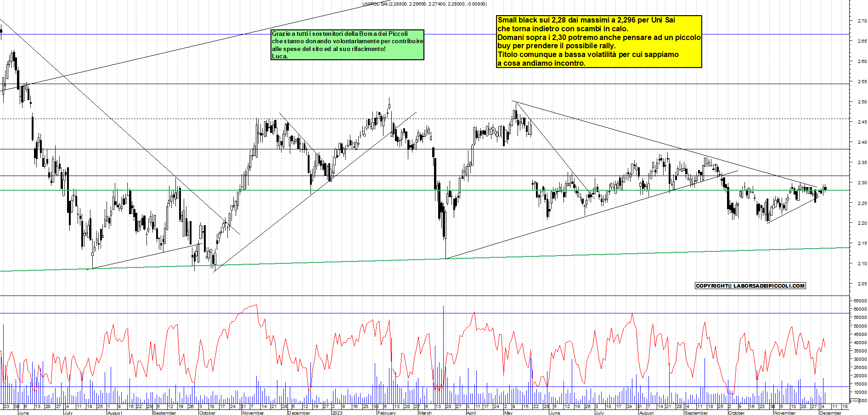Click the March month label on time axis
The height and width of the screenshot is (415, 868).
point(425,413)
